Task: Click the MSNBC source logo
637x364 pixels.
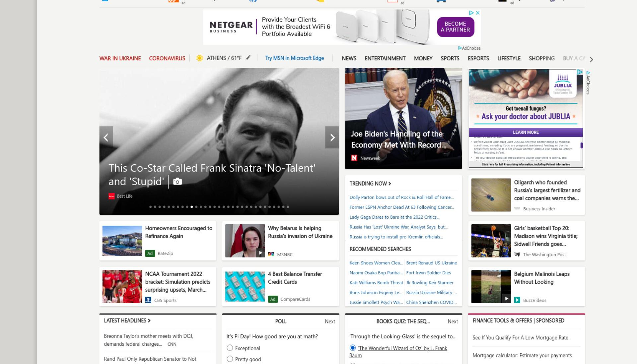Action: click(x=271, y=255)
